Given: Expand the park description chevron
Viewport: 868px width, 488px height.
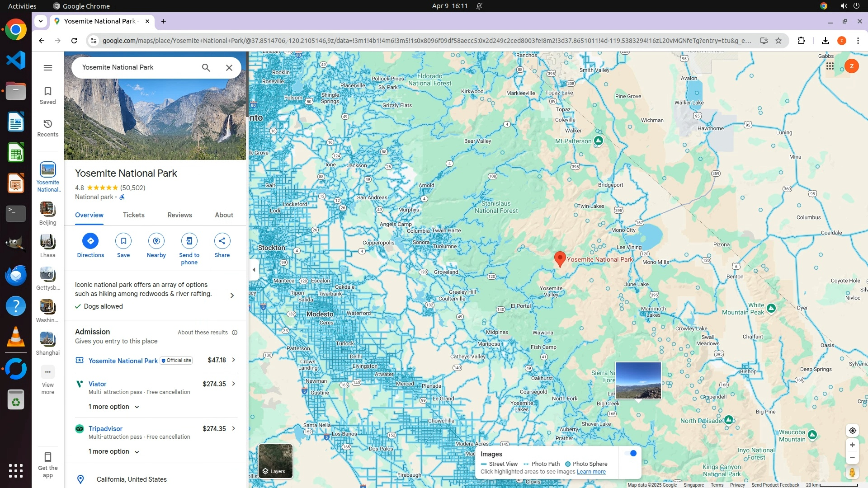Looking at the screenshot, I should click(232, 296).
